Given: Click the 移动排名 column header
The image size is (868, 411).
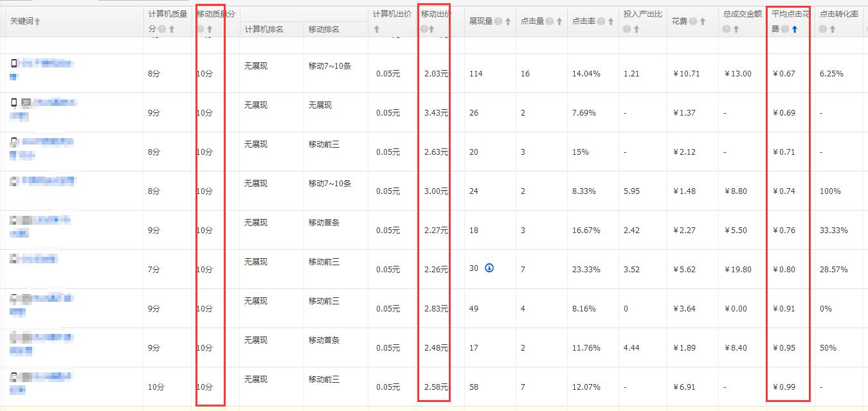Looking at the screenshot, I should (324, 29).
